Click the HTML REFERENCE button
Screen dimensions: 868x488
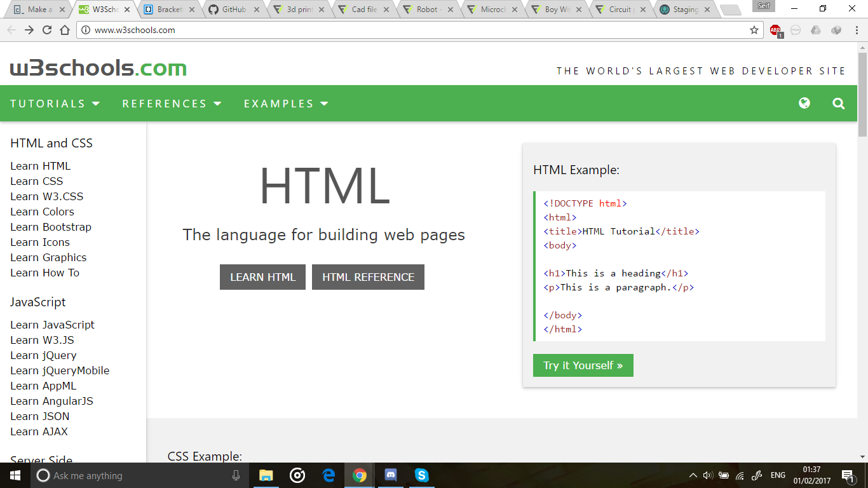click(368, 277)
